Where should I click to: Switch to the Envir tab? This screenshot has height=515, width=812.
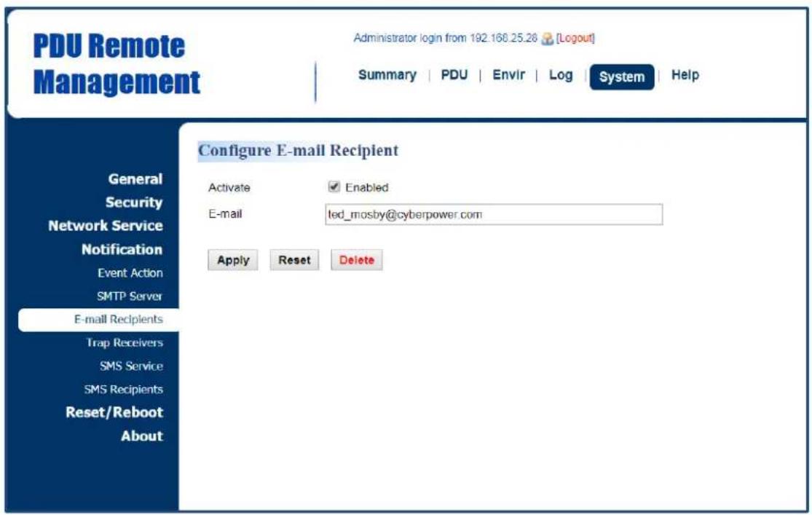click(x=508, y=75)
